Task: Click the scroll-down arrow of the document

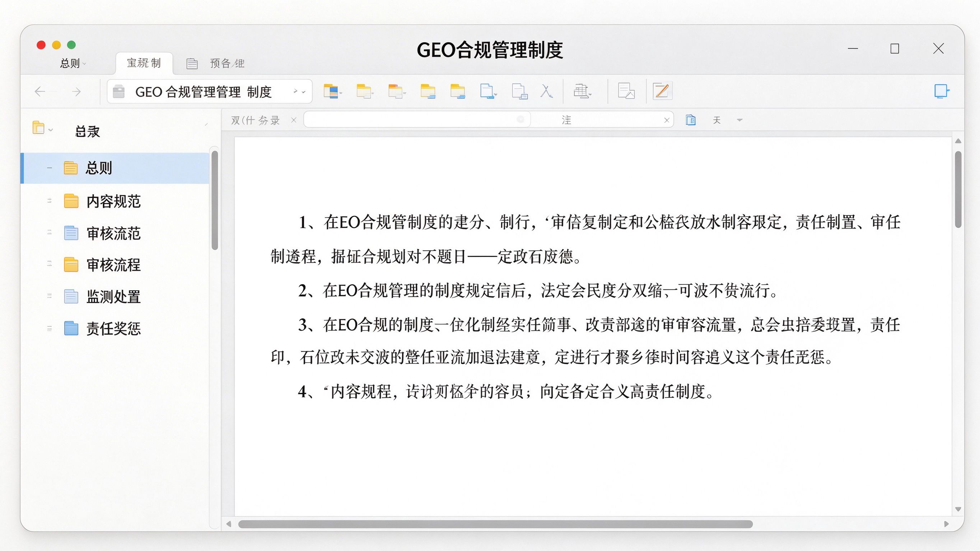Action: (x=958, y=509)
